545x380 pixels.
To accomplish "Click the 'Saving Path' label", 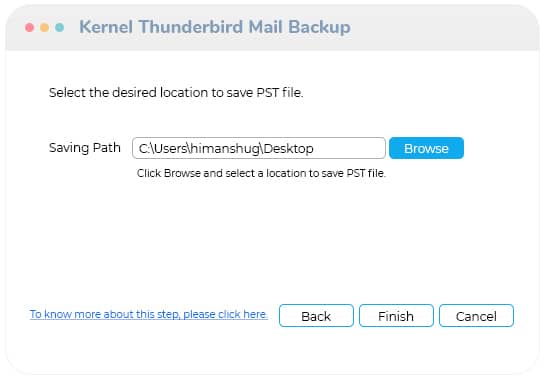I will [85, 147].
